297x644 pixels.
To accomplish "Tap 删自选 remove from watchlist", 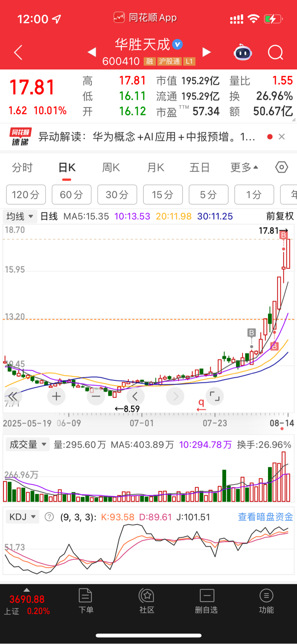I will [x=207, y=601].
